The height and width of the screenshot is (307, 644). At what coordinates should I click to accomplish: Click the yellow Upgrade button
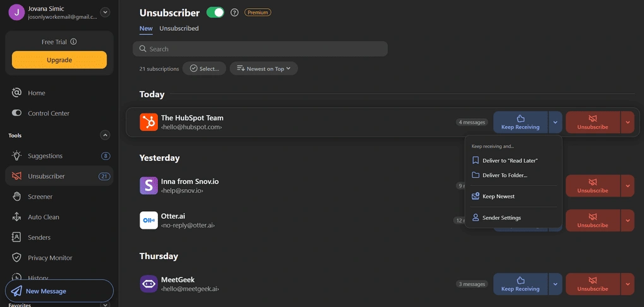(x=59, y=60)
